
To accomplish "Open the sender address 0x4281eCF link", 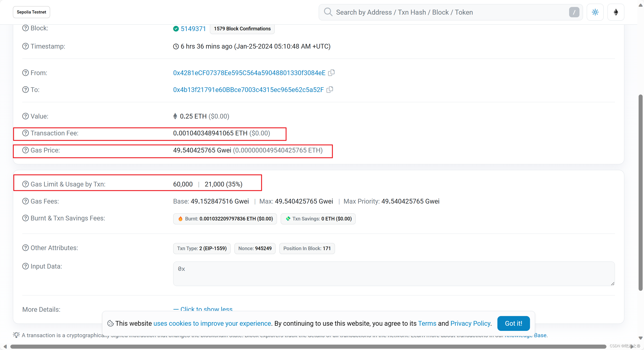I will pos(249,73).
